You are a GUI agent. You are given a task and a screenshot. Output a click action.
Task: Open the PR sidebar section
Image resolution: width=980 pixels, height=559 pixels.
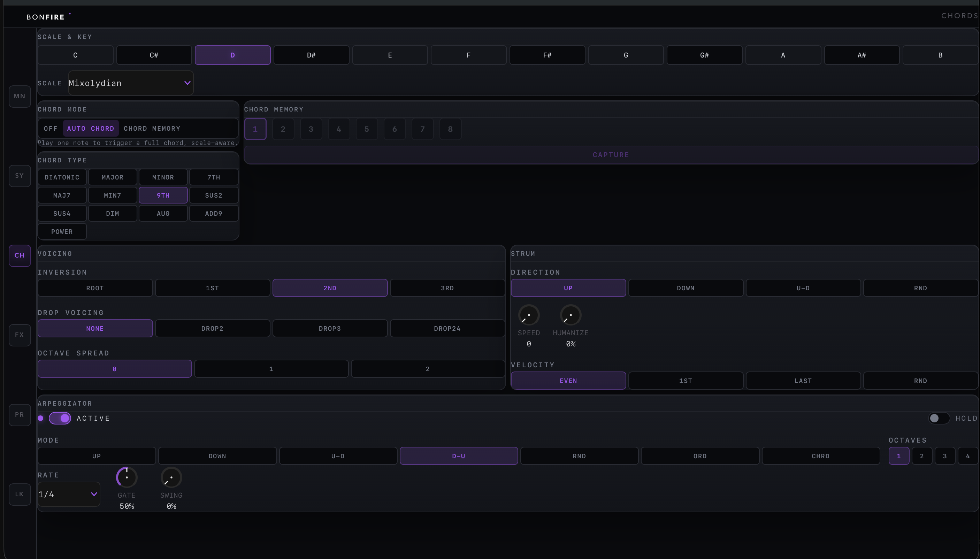[20, 415]
